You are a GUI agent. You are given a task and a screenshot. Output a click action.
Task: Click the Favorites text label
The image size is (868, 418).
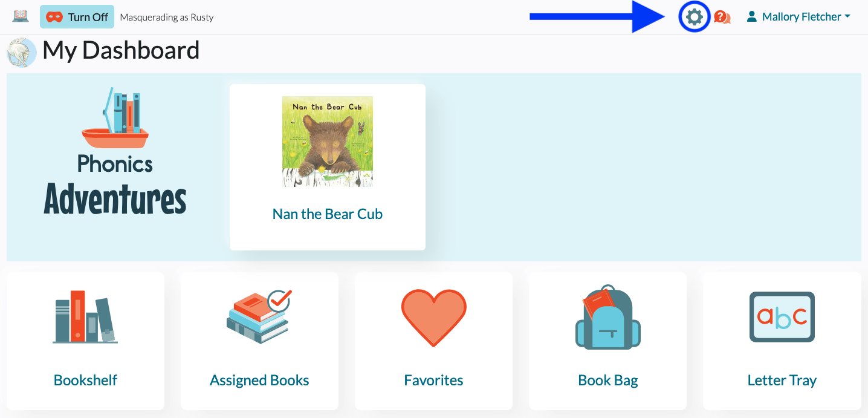click(x=434, y=380)
